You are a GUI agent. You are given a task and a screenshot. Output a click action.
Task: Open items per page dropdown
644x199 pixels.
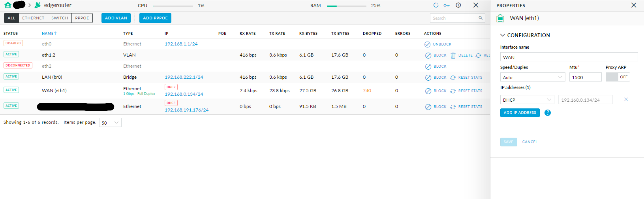(x=110, y=123)
